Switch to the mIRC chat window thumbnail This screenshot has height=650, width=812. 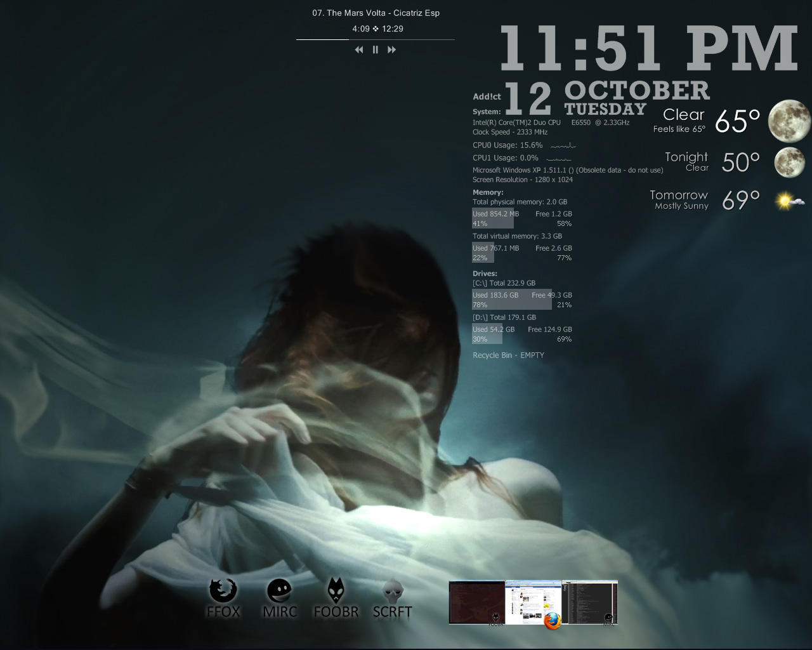pos(590,602)
